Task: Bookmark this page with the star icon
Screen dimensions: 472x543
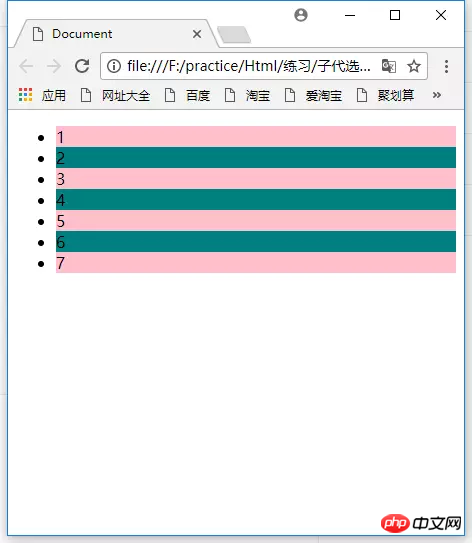Action: coord(413,66)
